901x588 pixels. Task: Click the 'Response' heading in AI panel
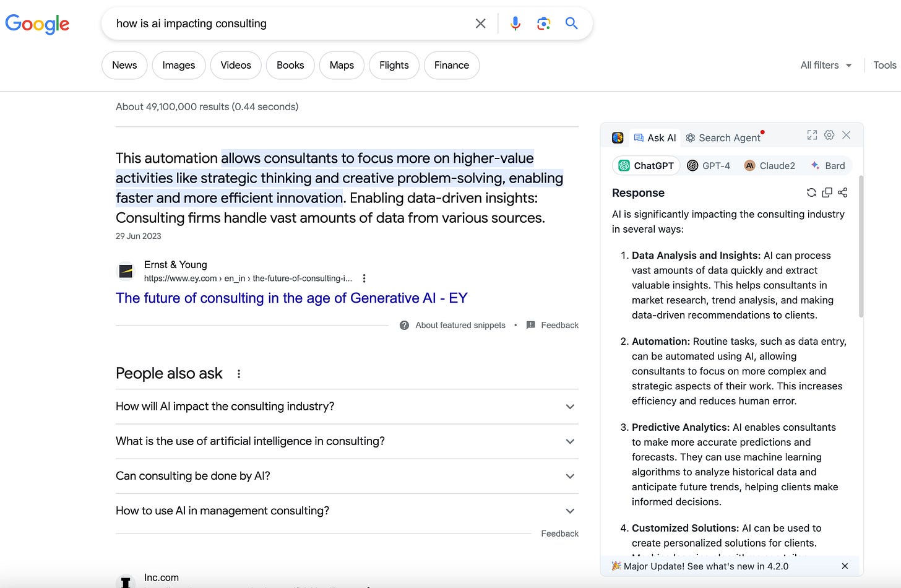[638, 192]
